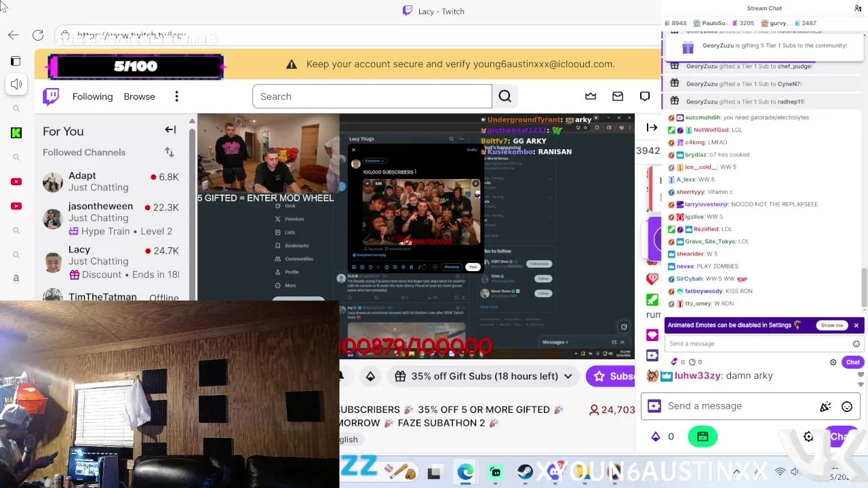
Task: Click the account verification warning banner text
Action: coord(460,64)
